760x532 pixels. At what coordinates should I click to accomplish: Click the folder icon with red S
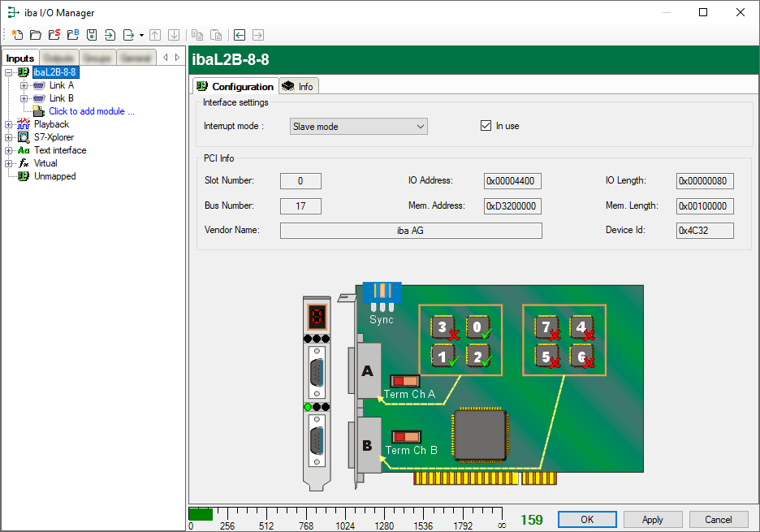tap(54, 35)
